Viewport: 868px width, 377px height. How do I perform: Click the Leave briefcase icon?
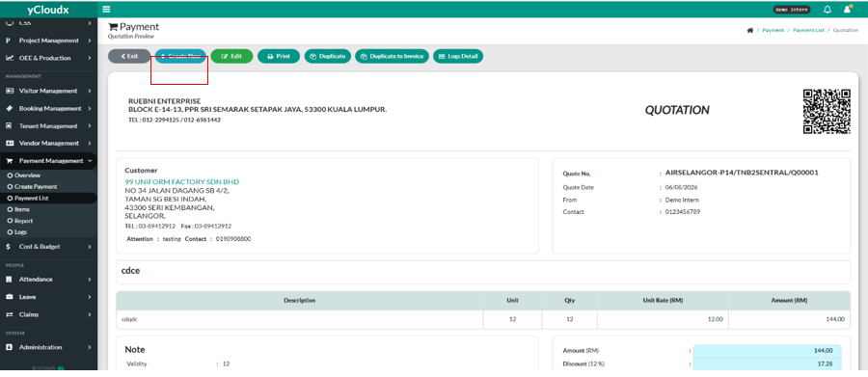point(10,297)
